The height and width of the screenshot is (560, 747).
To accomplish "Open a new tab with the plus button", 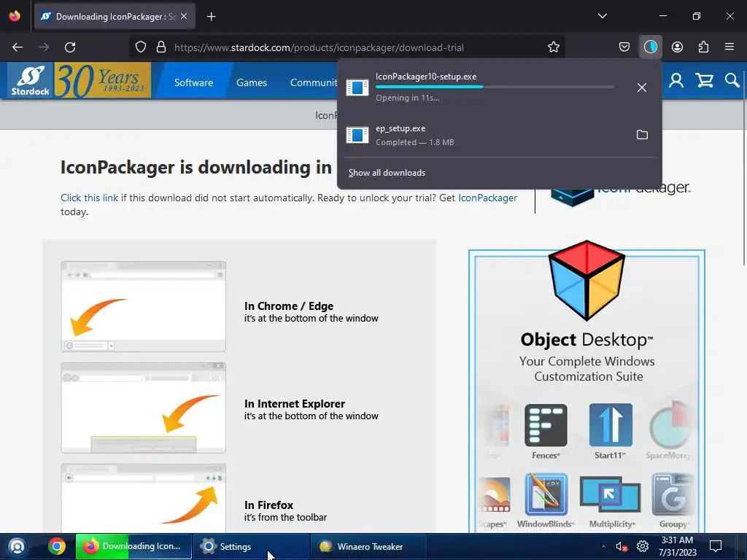I will coord(211,17).
